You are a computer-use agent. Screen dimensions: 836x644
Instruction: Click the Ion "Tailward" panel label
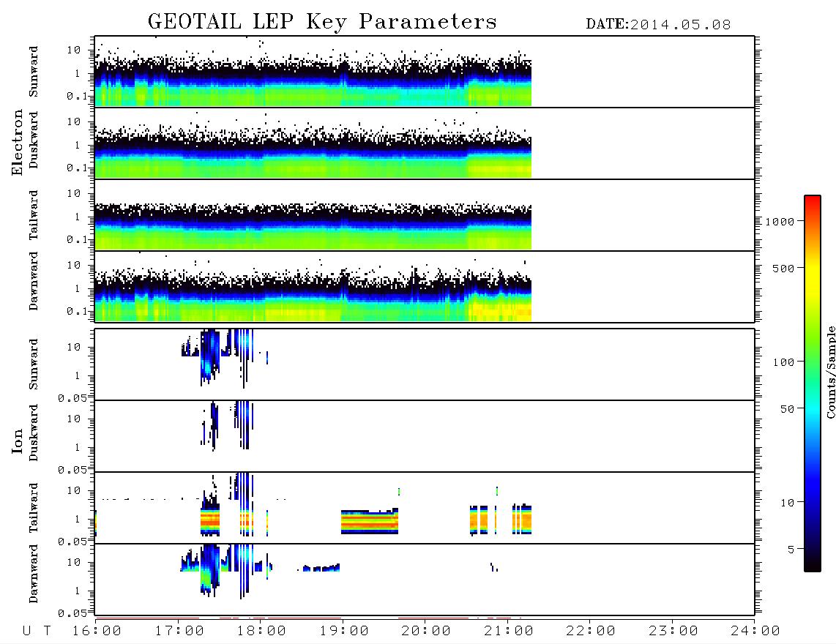click(x=34, y=508)
